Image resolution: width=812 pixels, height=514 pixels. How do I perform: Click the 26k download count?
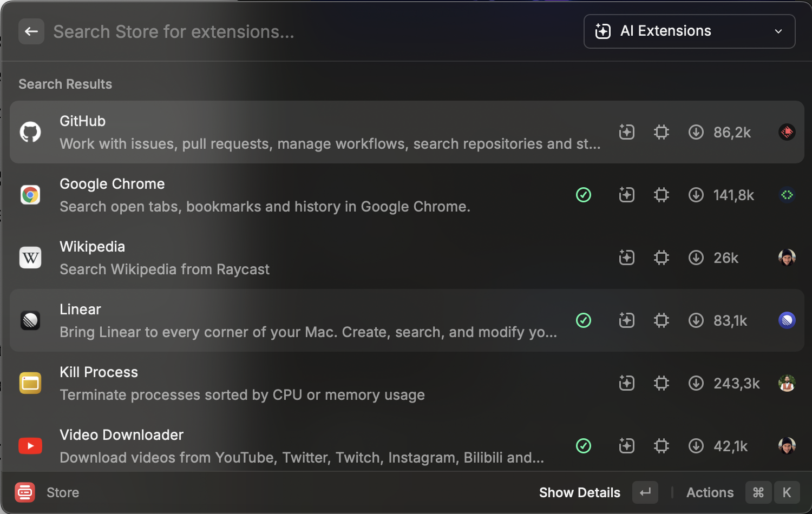tap(726, 258)
